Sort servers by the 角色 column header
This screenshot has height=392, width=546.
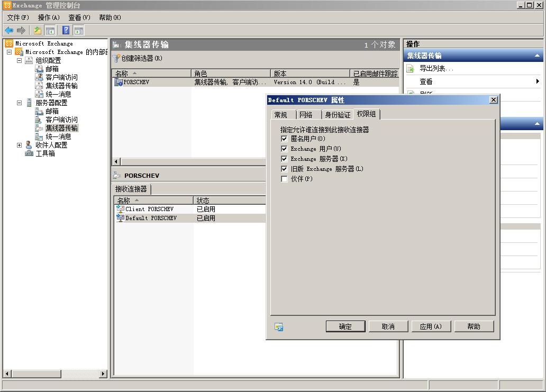231,74
